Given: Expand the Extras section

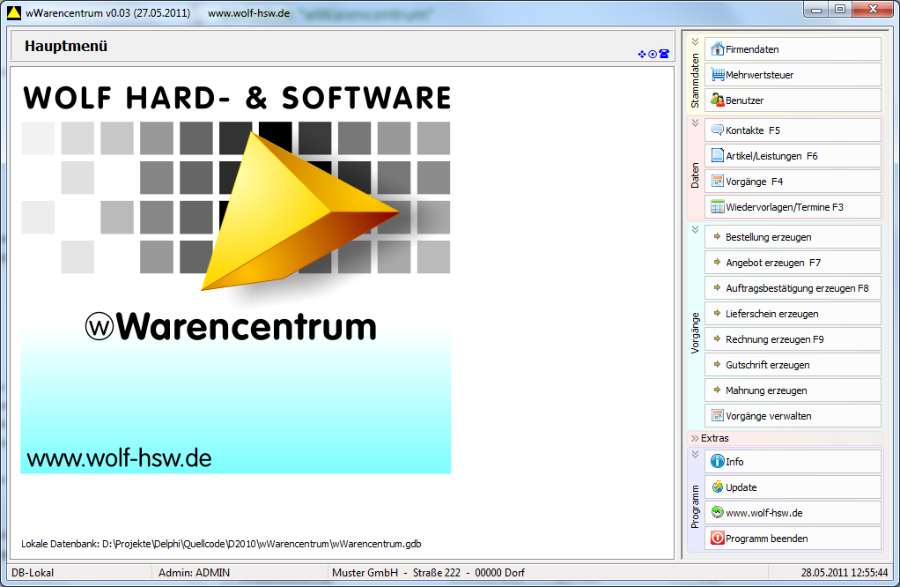Looking at the screenshot, I should pos(694,438).
